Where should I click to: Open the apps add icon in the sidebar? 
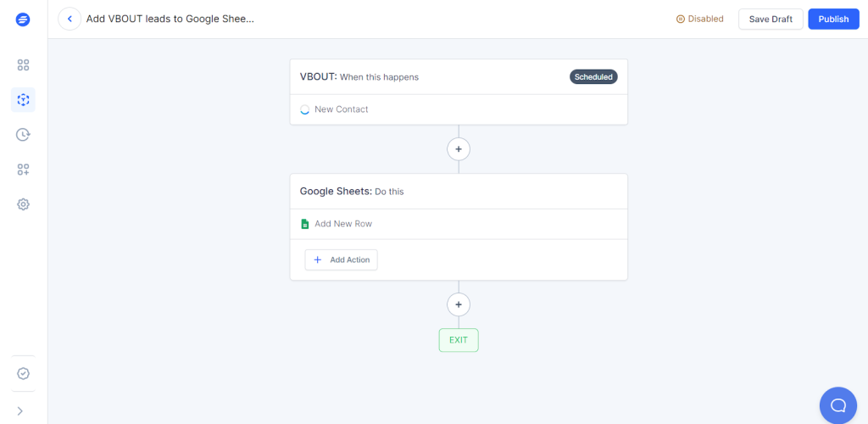[x=23, y=170]
